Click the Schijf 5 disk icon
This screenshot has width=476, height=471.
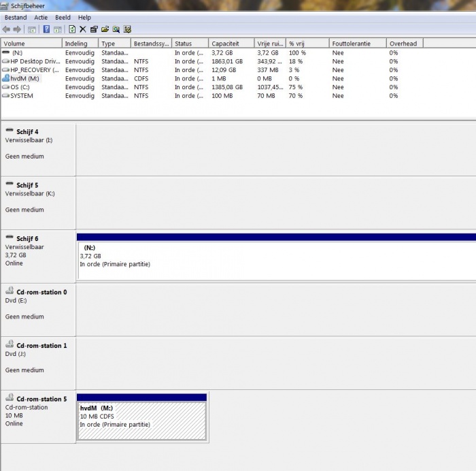pos(10,184)
